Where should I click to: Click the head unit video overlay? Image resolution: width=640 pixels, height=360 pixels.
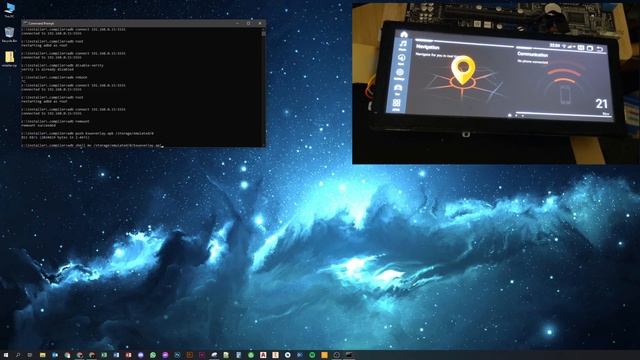[496, 84]
